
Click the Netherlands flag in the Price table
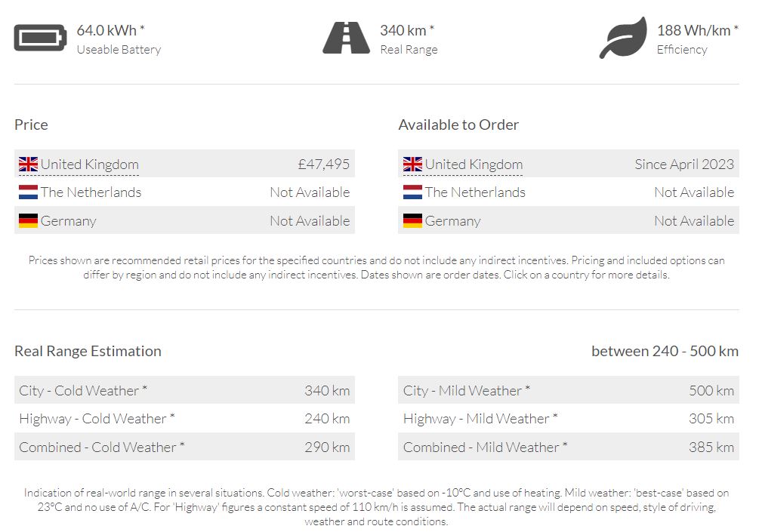pyautogui.click(x=29, y=192)
